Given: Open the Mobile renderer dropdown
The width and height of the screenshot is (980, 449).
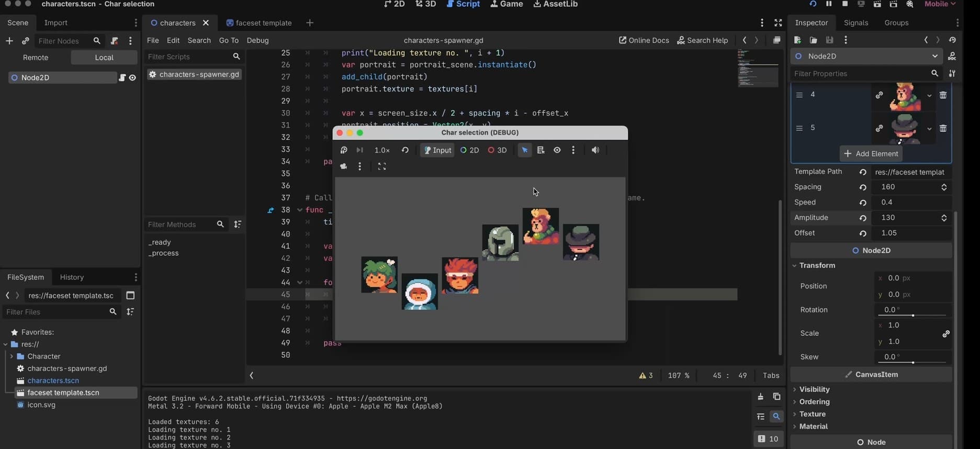Looking at the screenshot, I should (940, 4).
